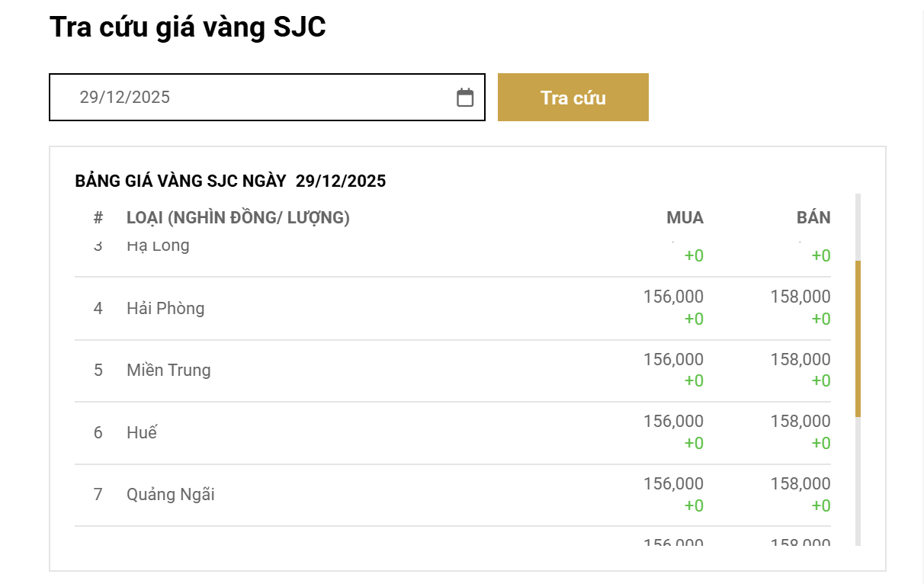This screenshot has width=924, height=584.
Task: Click row number 5 in the table
Action: pos(98,371)
